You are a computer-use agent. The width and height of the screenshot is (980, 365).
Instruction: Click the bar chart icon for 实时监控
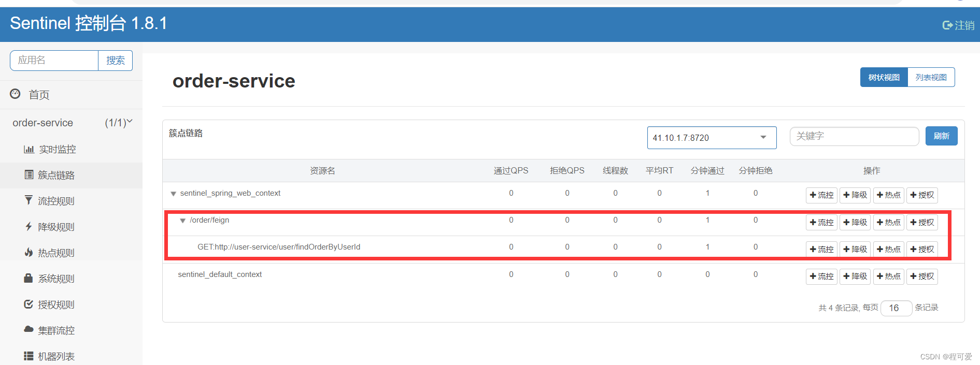(29, 149)
